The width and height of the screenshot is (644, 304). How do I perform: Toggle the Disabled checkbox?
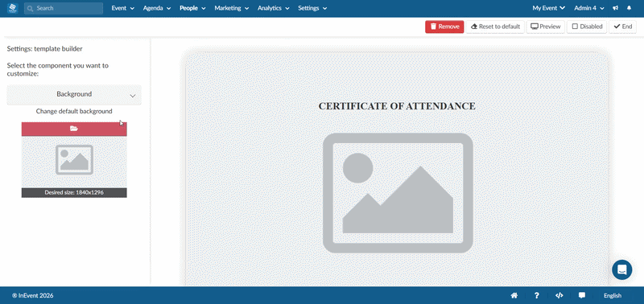click(587, 27)
